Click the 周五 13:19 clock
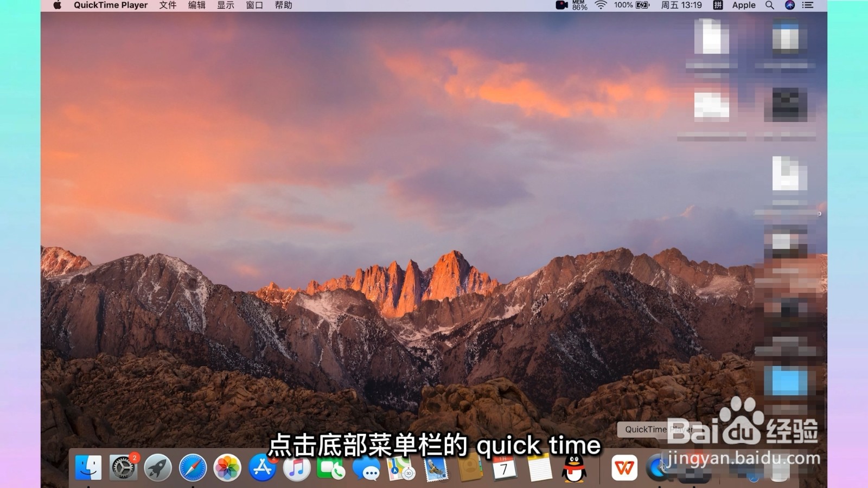 (x=681, y=5)
